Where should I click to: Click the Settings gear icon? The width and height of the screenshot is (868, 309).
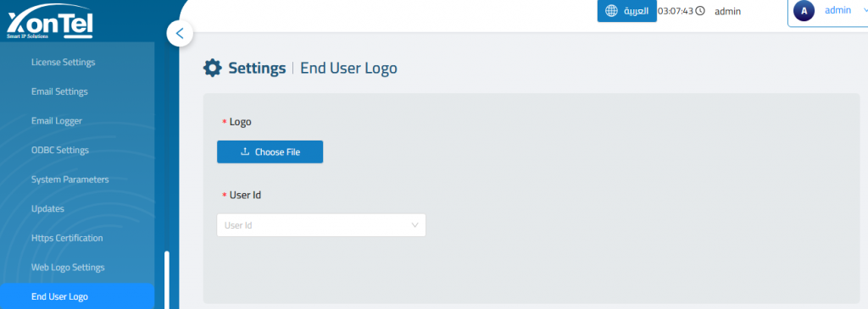pyautogui.click(x=213, y=68)
